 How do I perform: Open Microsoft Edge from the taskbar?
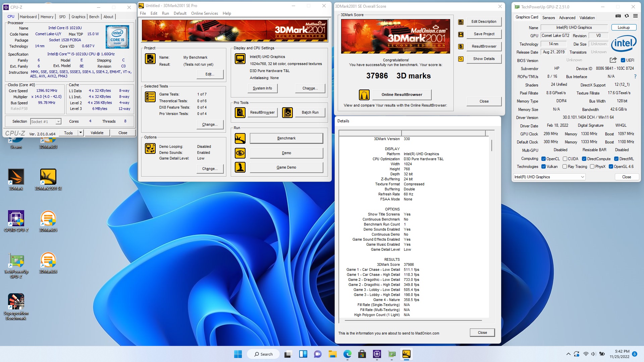(347, 354)
